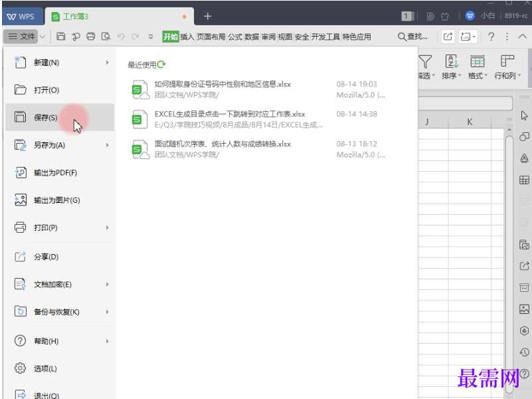Click the picture icon in right sidebar

524,309
